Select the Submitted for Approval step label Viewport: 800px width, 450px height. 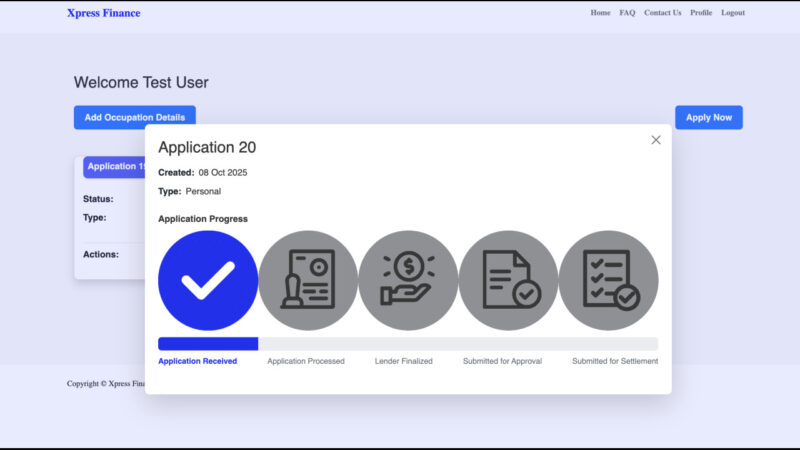(x=502, y=361)
